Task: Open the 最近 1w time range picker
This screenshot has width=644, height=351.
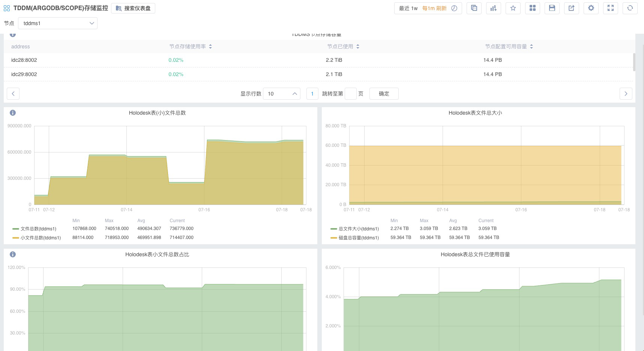Action: 408,8
